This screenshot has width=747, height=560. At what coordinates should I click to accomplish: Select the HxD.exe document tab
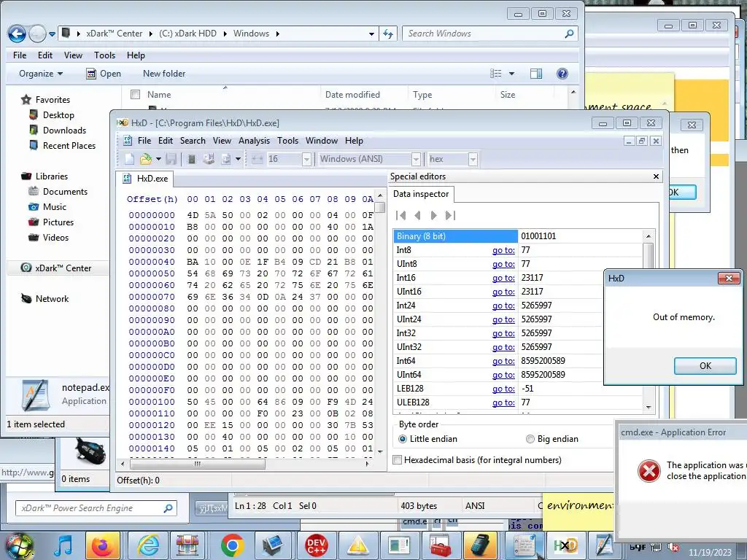[x=145, y=179]
